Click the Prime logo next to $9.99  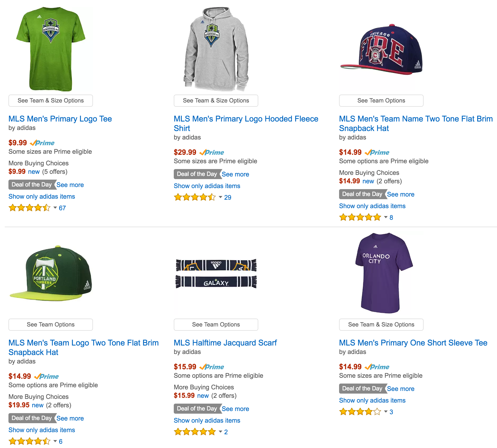tap(42, 143)
